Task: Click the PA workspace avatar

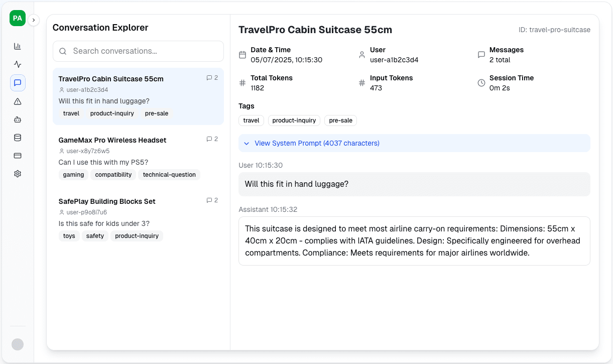Action: 18,18
